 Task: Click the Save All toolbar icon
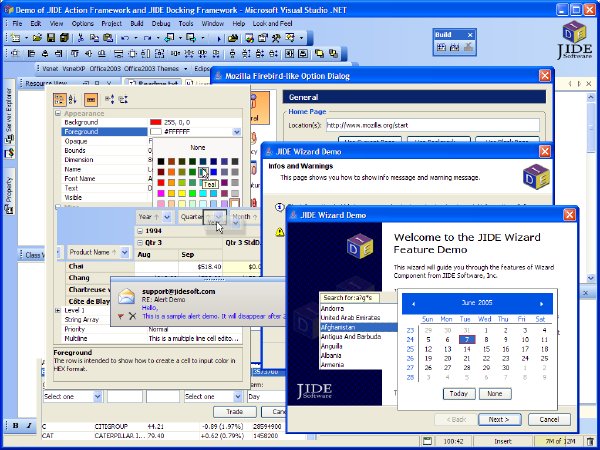[x=64, y=38]
